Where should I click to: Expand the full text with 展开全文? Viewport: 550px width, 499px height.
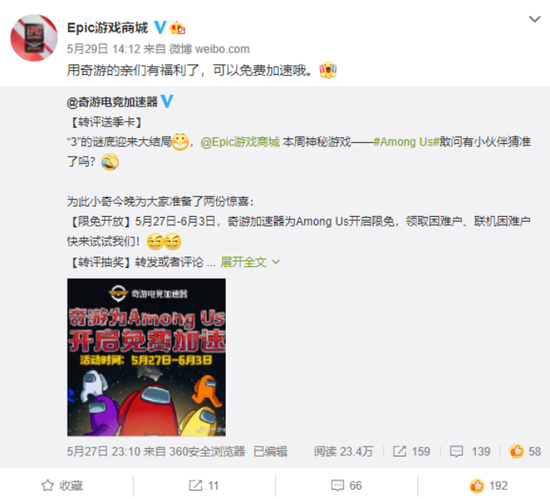pos(243,262)
